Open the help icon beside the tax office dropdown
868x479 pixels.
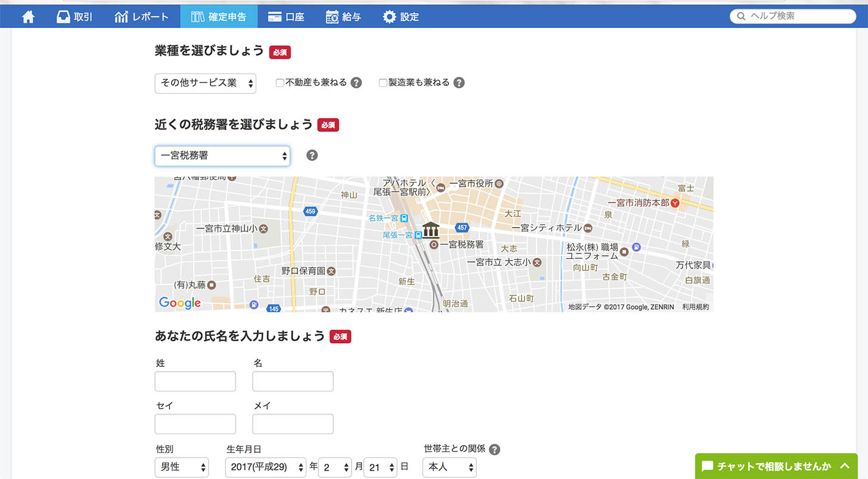(312, 155)
